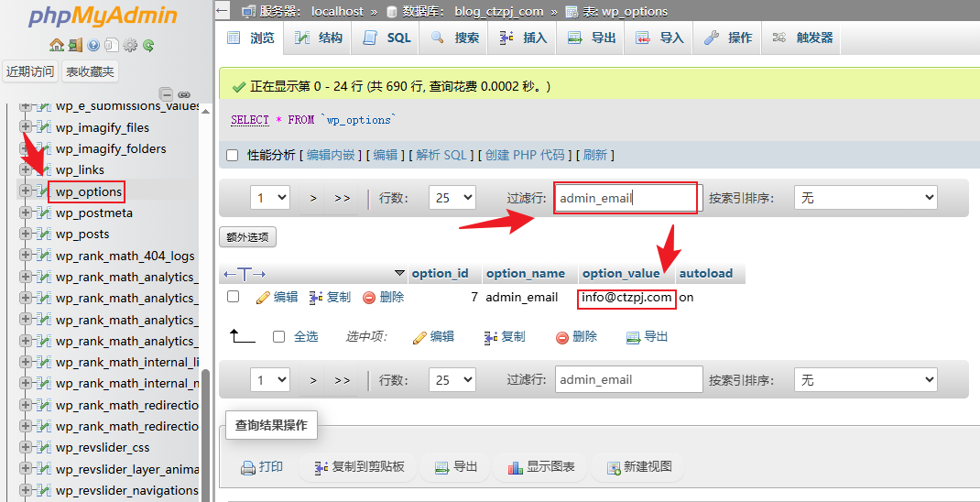This screenshot has height=502, width=980.
Task: Open the 导出 export tab
Action: pos(592,38)
